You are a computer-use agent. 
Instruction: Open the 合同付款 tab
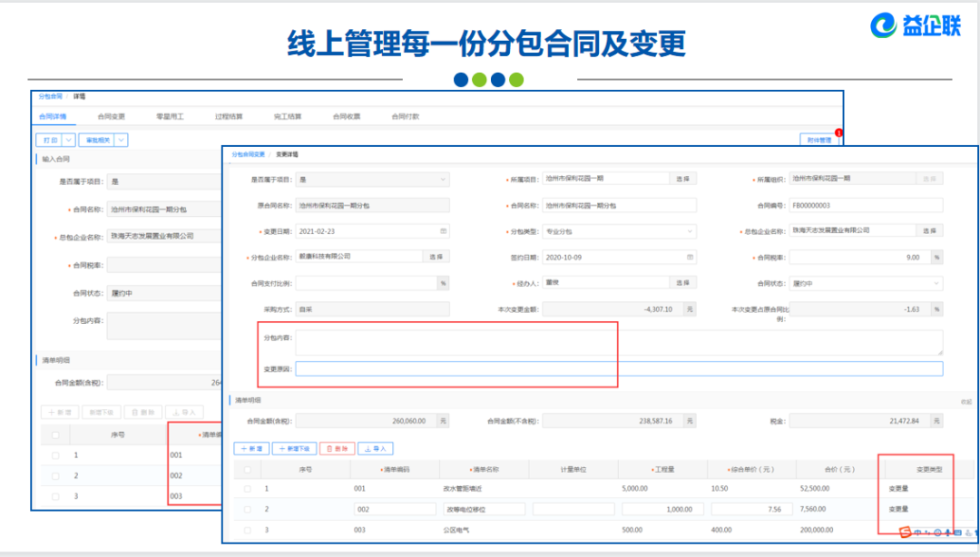point(405,117)
